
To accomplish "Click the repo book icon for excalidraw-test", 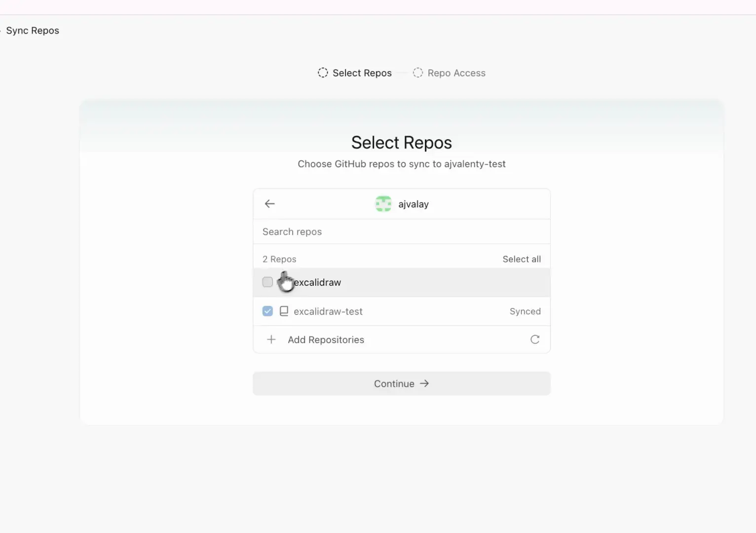I will tap(284, 311).
